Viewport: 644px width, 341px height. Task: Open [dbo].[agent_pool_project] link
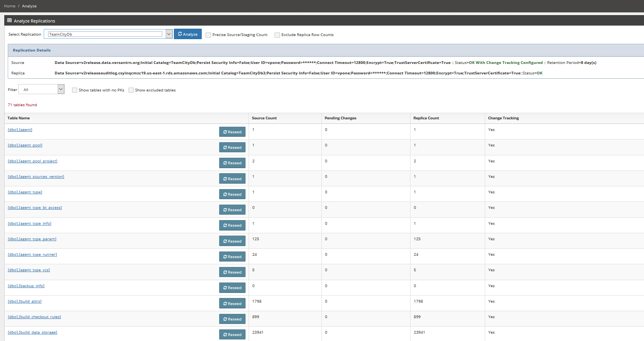tap(33, 161)
